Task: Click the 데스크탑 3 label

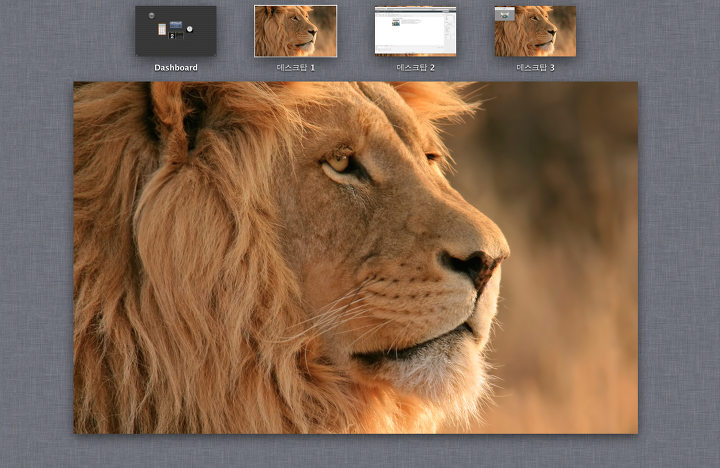Action: pyautogui.click(x=535, y=68)
